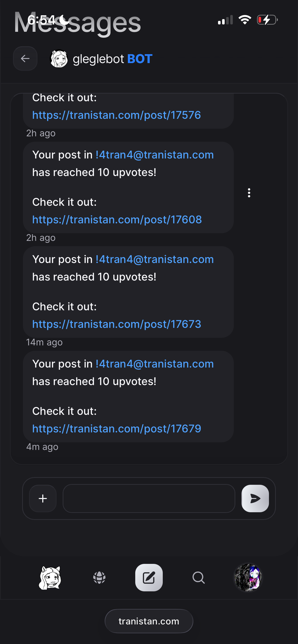Open the search magnifier icon
Image resolution: width=298 pixels, height=644 pixels.
(x=198, y=578)
